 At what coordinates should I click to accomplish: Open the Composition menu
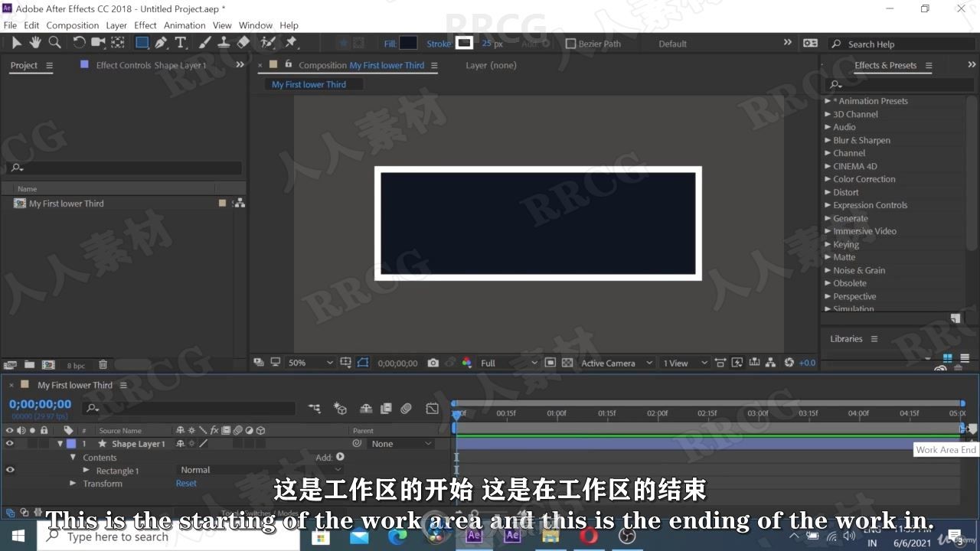73,25
